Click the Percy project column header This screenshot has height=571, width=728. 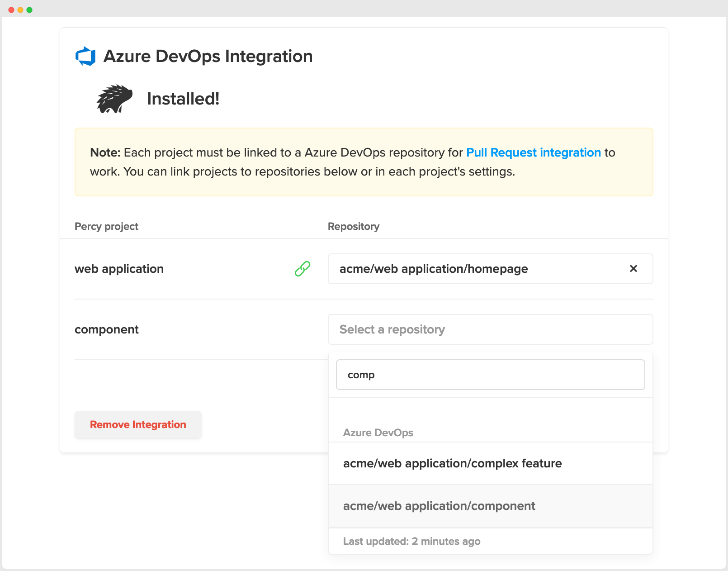click(x=106, y=226)
